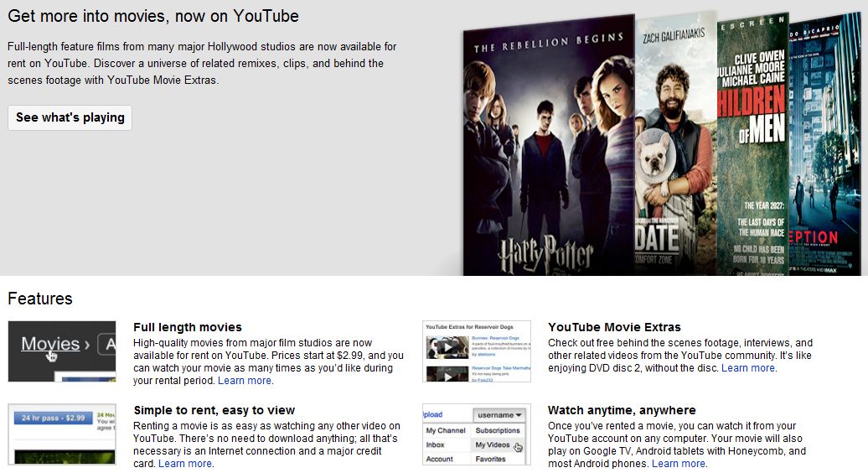This screenshot has height=473, width=868.
Task: Click the YouTube Extras for Reservoir Dogs thumbnail
Action: coord(477,351)
